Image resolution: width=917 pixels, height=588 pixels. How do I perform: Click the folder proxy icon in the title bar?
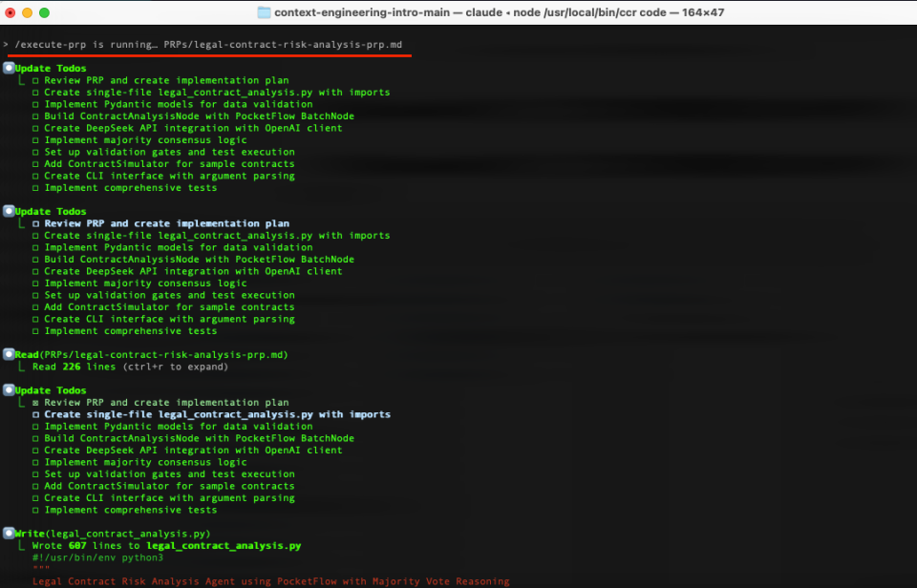pos(264,12)
